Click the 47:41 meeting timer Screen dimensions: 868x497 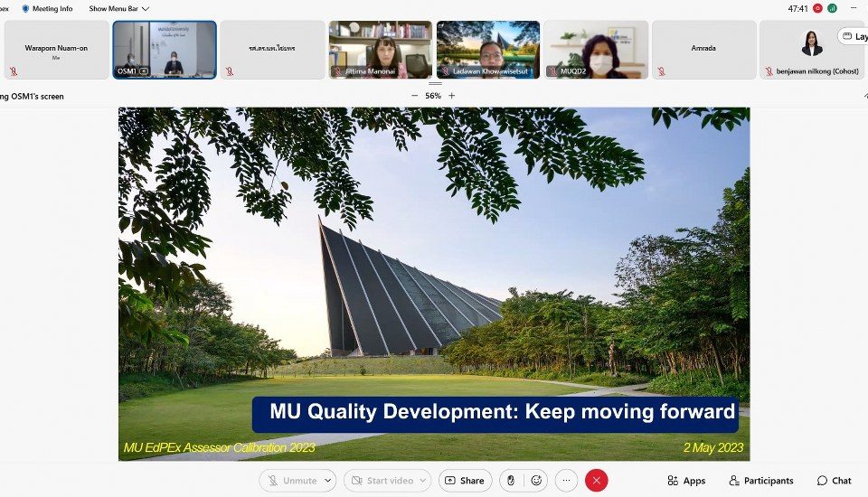pyautogui.click(x=797, y=8)
